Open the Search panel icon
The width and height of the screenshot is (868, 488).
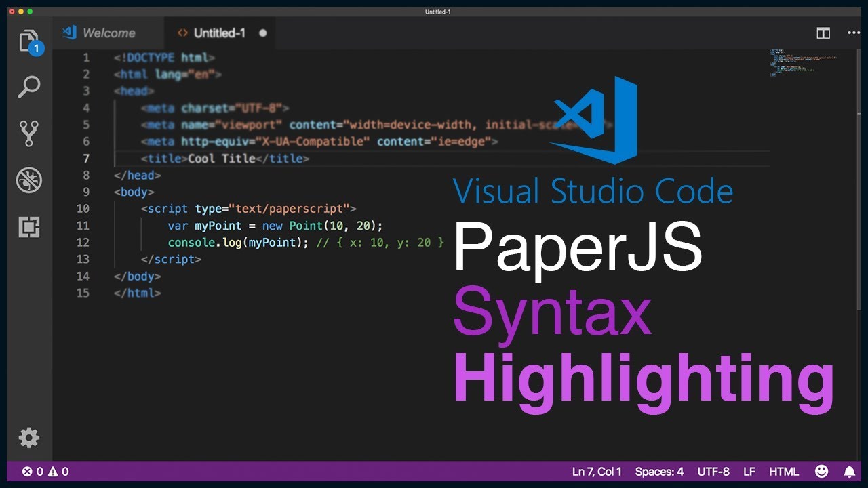[x=29, y=87]
